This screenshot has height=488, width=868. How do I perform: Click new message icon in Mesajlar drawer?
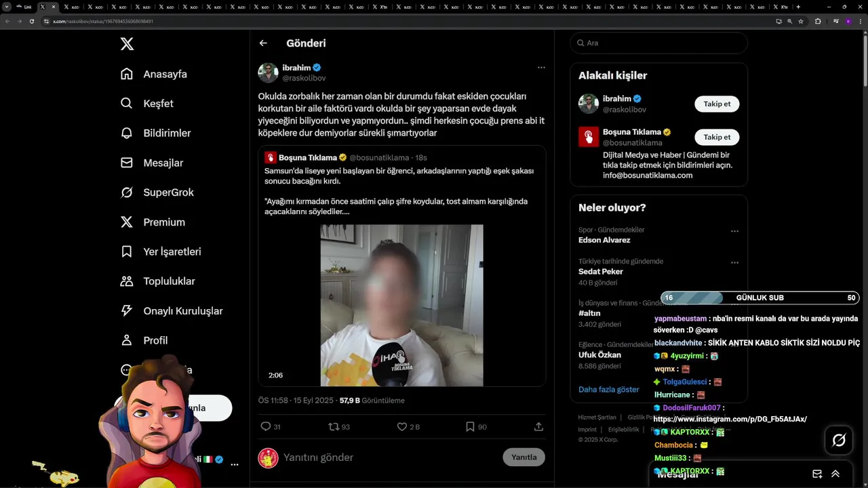[x=817, y=474]
